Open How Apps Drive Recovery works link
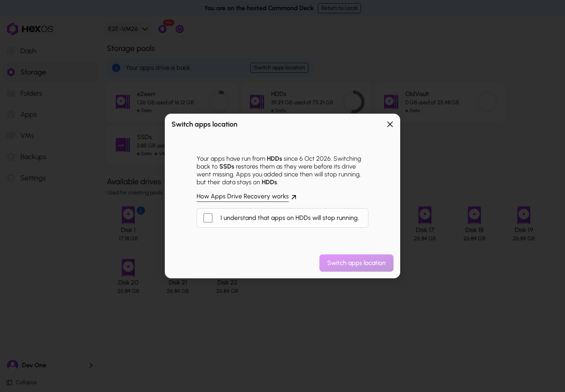 click(x=246, y=197)
